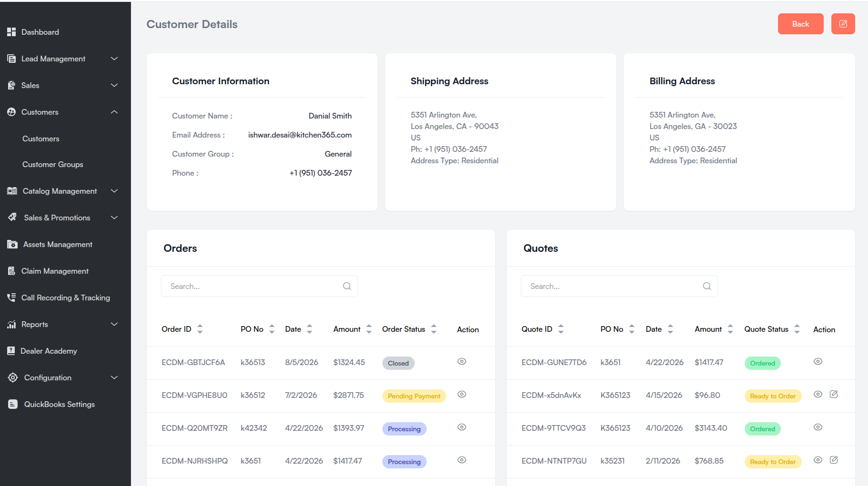Click the Sales sidebar icon
The width and height of the screenshot is (868, 486).
[11, 85]
